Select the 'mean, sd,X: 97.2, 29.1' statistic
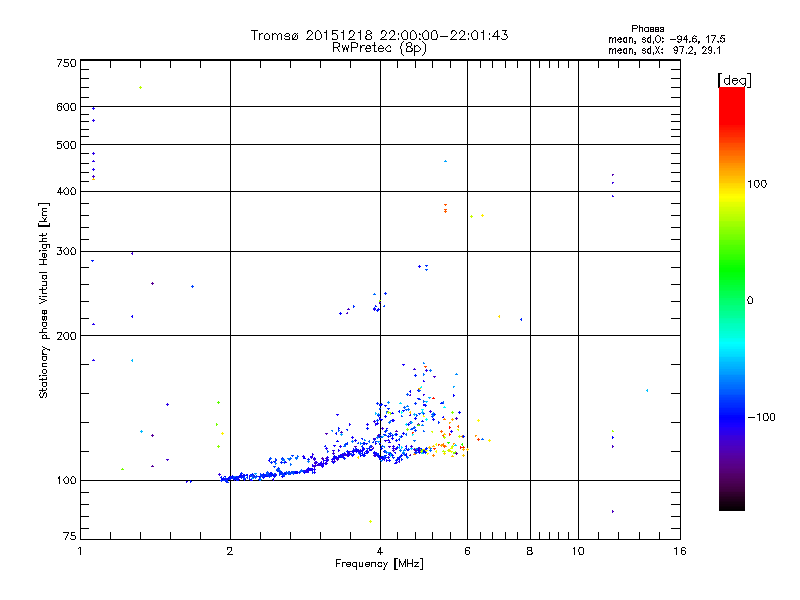The width and height of the screenshot is (800, 600). (x=664, y=50)
